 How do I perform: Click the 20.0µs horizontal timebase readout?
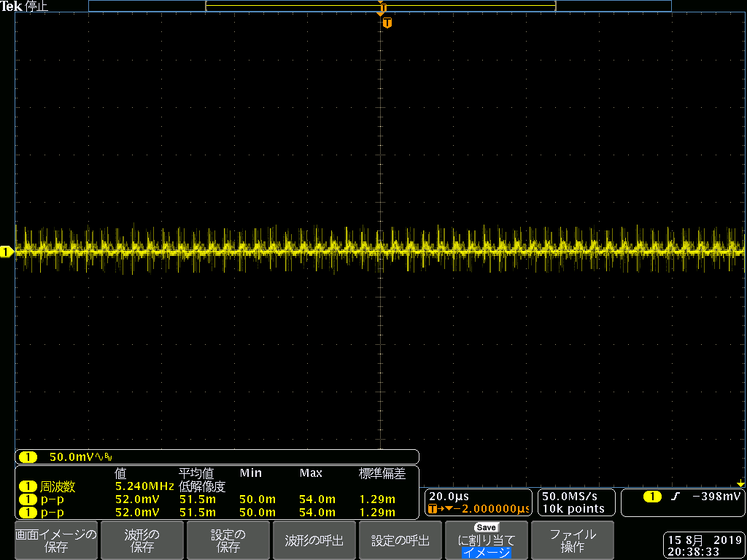pos(449,497)
